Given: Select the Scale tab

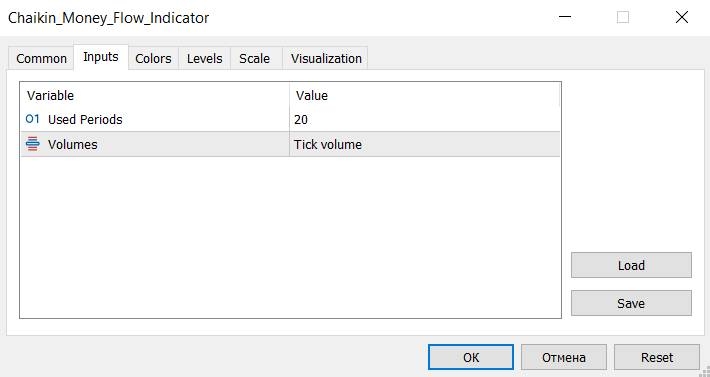Looking at the screenshot, I should coord(254,58).
